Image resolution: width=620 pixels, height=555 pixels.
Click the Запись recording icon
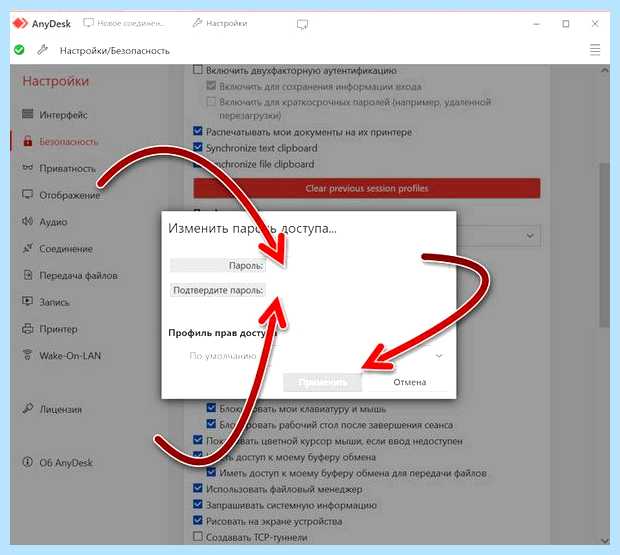[x=28, y=301]
